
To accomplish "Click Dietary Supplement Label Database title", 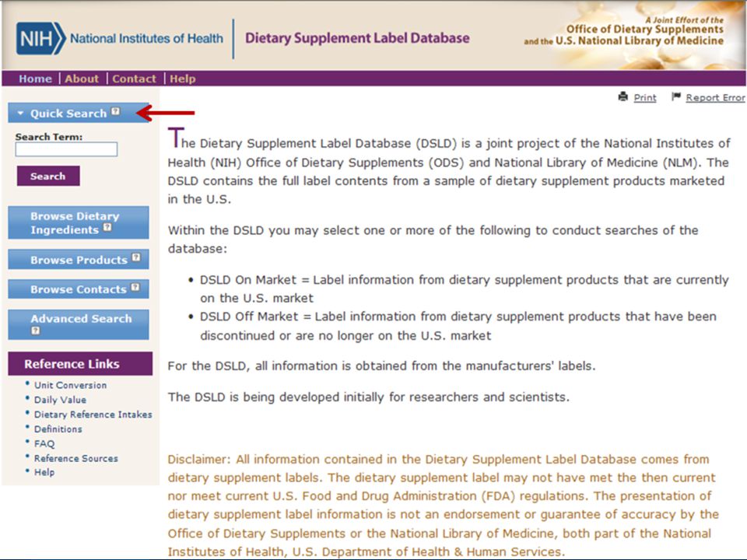I will (x=357, y=38).
